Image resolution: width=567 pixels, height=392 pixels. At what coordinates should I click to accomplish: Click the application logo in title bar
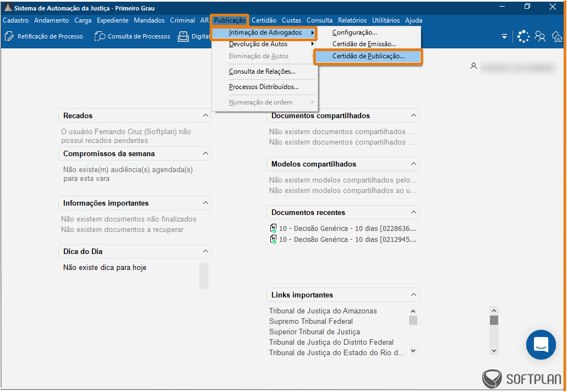[x=8, y=8]
